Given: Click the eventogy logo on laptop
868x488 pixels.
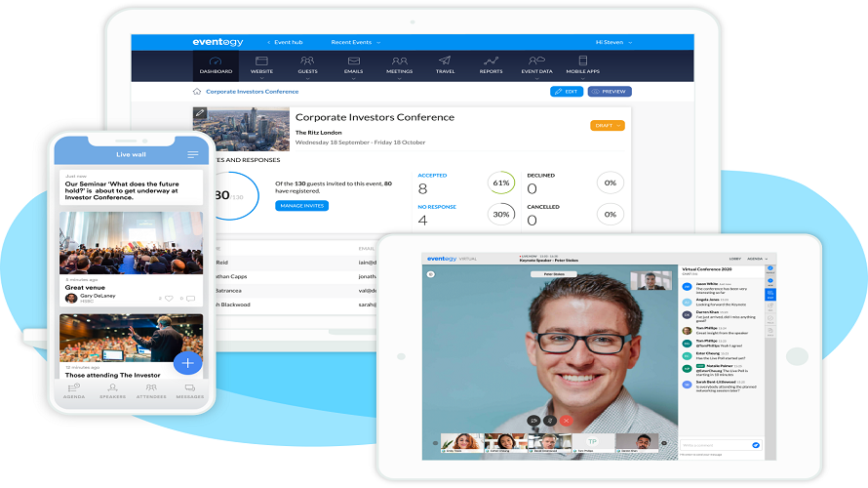Looking at the screenshot, I should [217, 42].
